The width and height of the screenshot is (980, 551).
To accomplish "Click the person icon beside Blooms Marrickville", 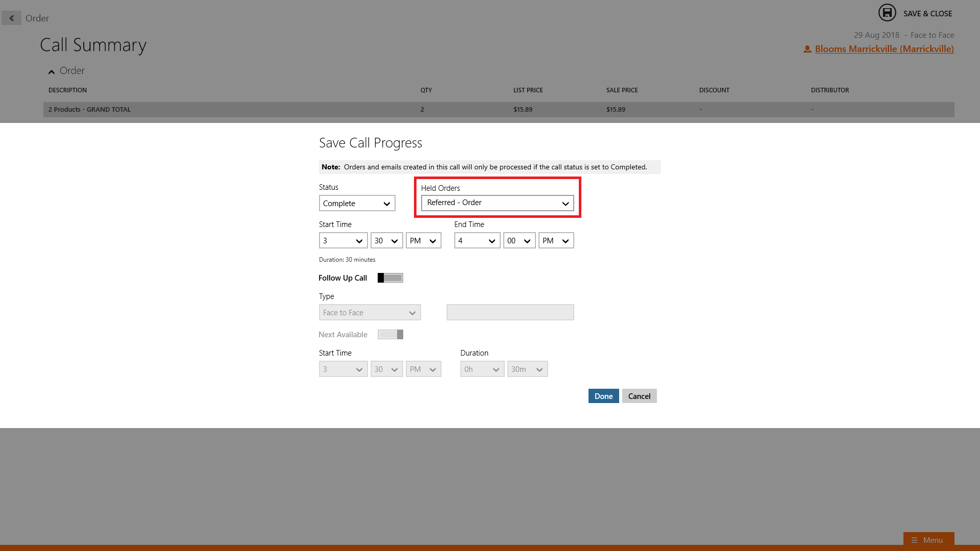I will (x=807, y=49).
